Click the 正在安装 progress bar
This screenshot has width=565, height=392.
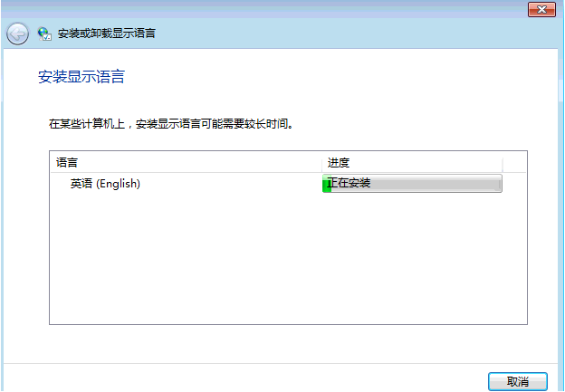412,184
